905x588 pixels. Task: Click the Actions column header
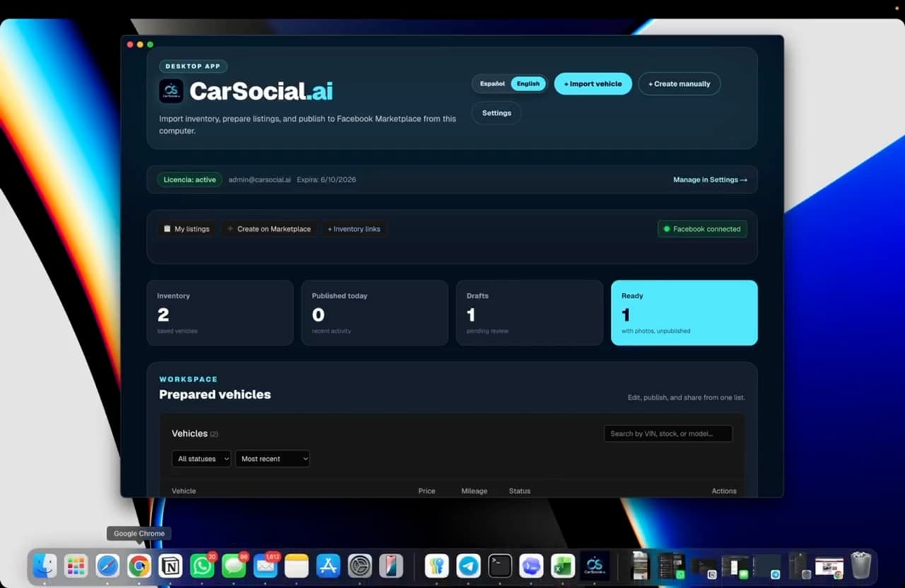coord(724,490)
